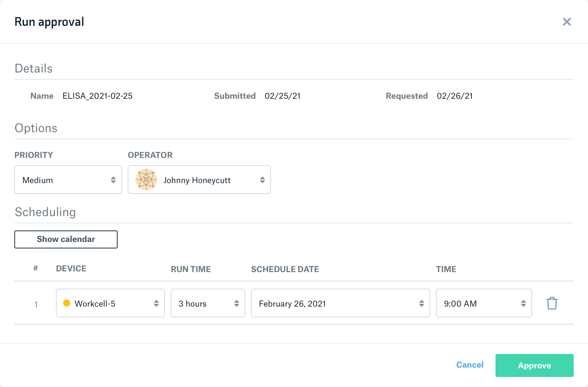588x387 pixels.
Task: Select row number 1 in schedule table
Action: 36,304
